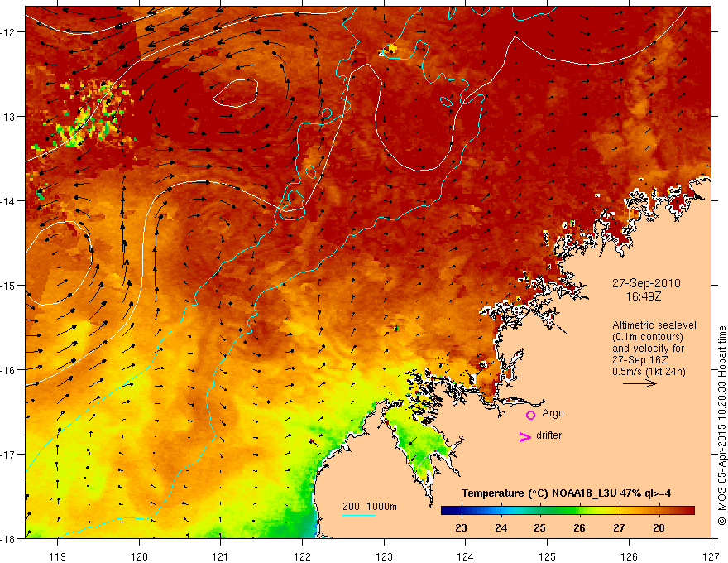Click the longitude 127 axis label
Image resolution: width=728 pixels, height=563 pixels.
(711, 556)
